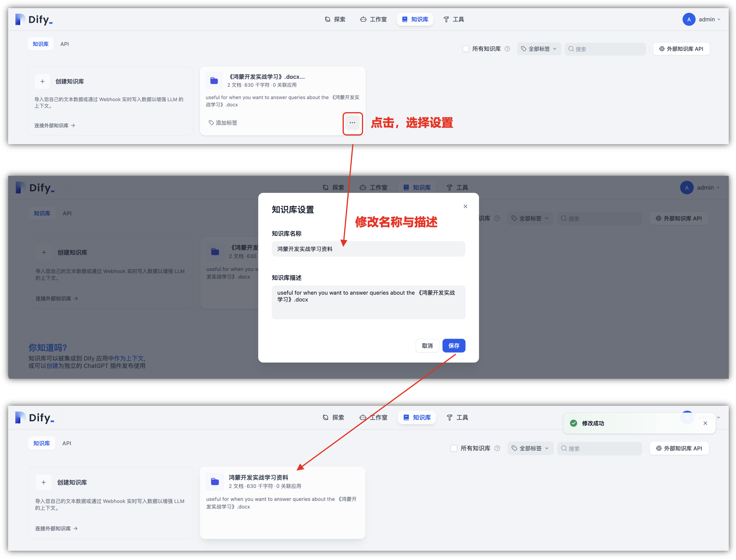Open the three-dots menu on 《鸿蒙开发实战学习》 card
Viewport: 736px width, 560px height.
(x=352, y=123)
